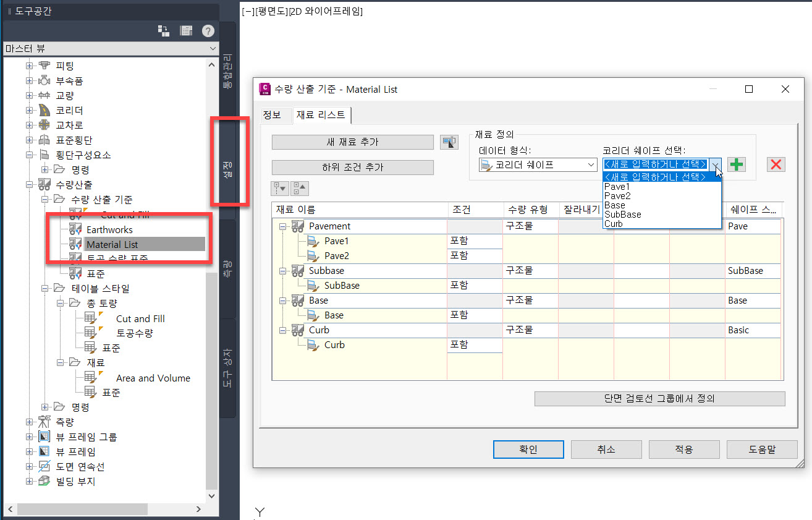The height and width of the screenshot is (520, 812).
Task: Click the 새 재료 추가 button
Action: pos(353,142)
